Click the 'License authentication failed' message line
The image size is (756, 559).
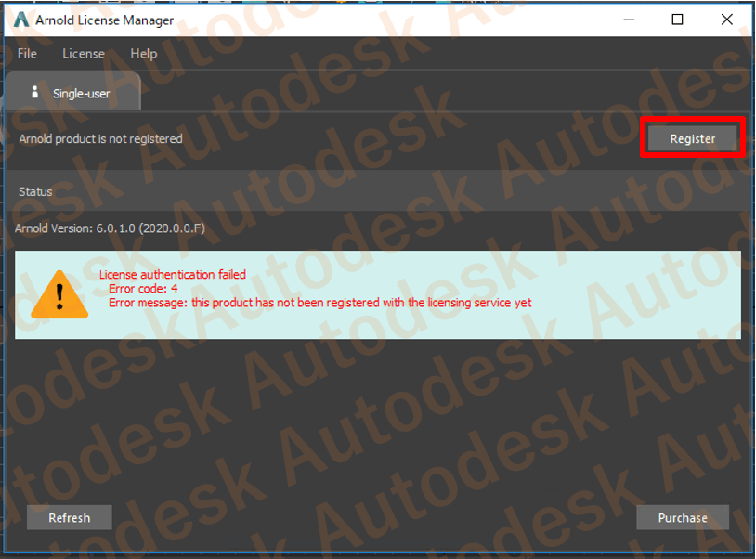click(x=173, y=274)
